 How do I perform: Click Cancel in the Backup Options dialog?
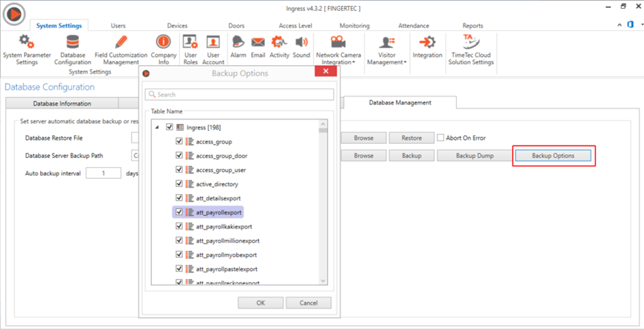pos(308,303)
